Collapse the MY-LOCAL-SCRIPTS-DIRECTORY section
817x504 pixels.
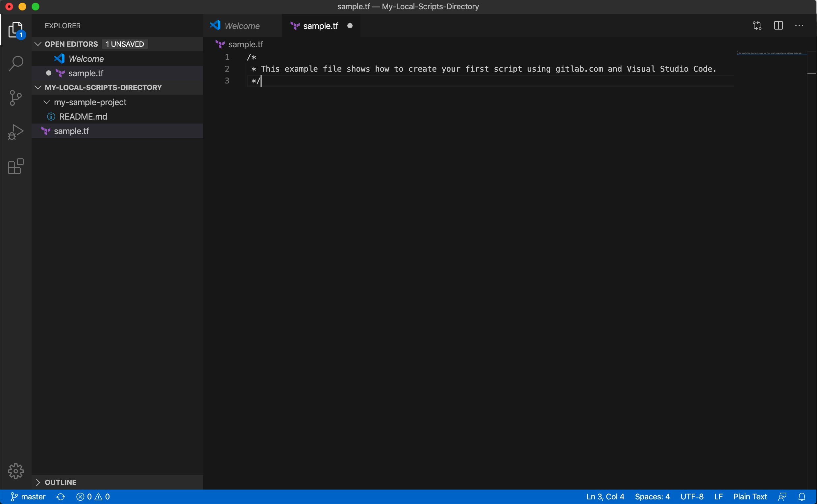(38, 87)
